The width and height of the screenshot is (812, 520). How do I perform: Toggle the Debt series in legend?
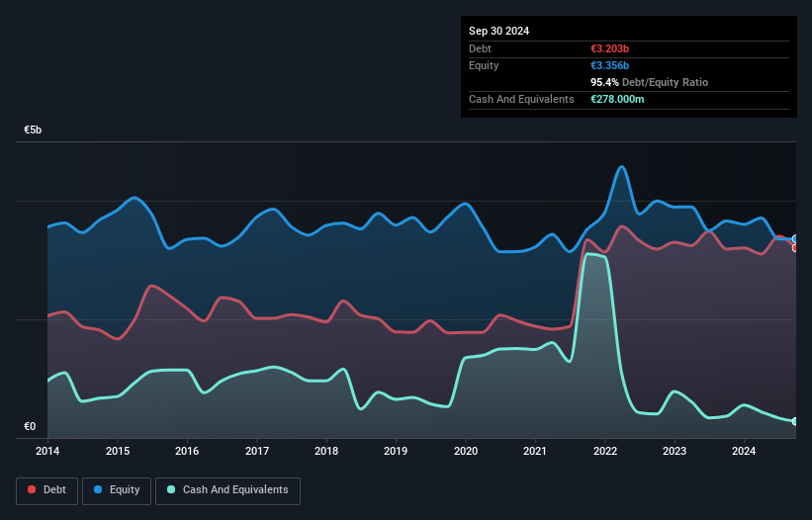47,490
